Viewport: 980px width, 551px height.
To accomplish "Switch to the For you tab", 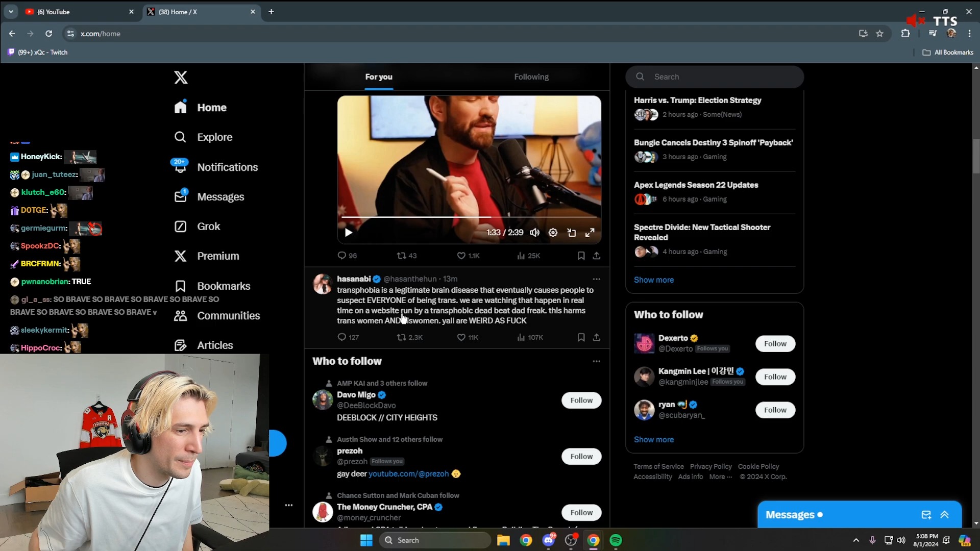I will (379, 77).
